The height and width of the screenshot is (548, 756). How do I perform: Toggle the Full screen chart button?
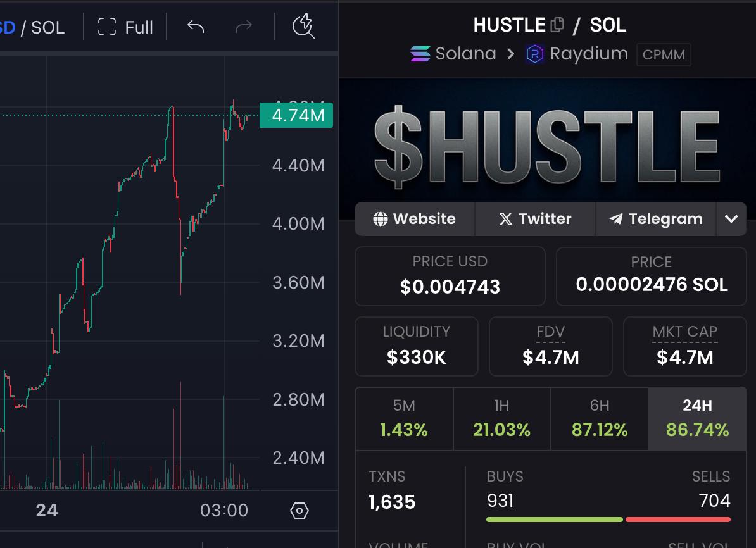click(x=125, y=27)
